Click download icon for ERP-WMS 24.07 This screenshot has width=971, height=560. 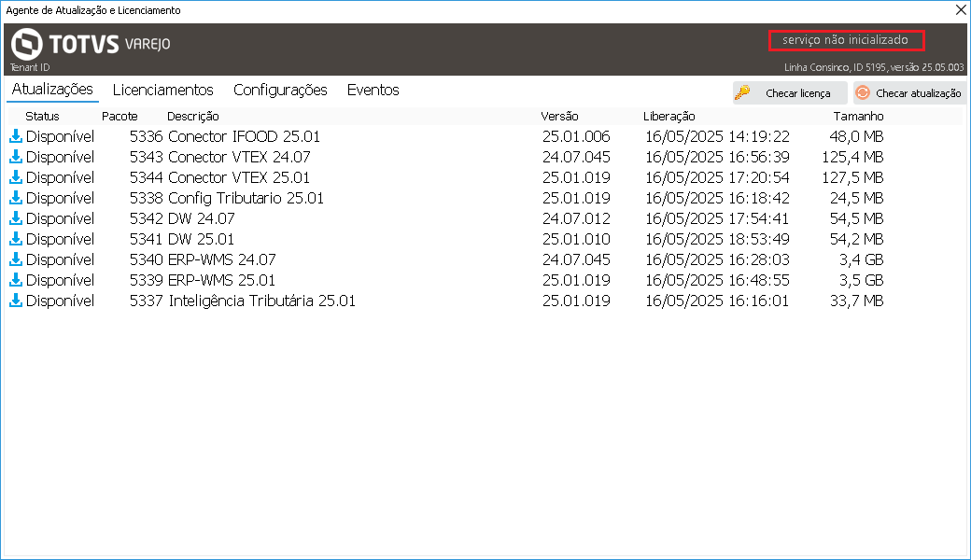tap(16, 259)
